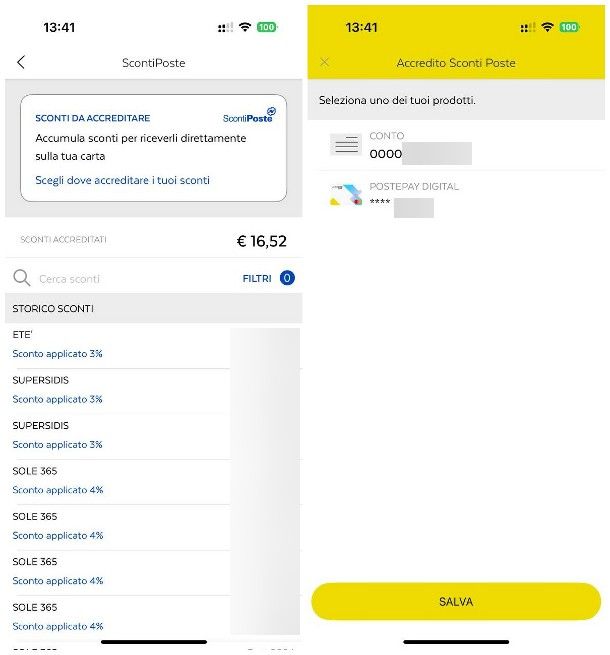
Task: Tap the Postepay Digital card icon
Action: (x=346, y=195)
